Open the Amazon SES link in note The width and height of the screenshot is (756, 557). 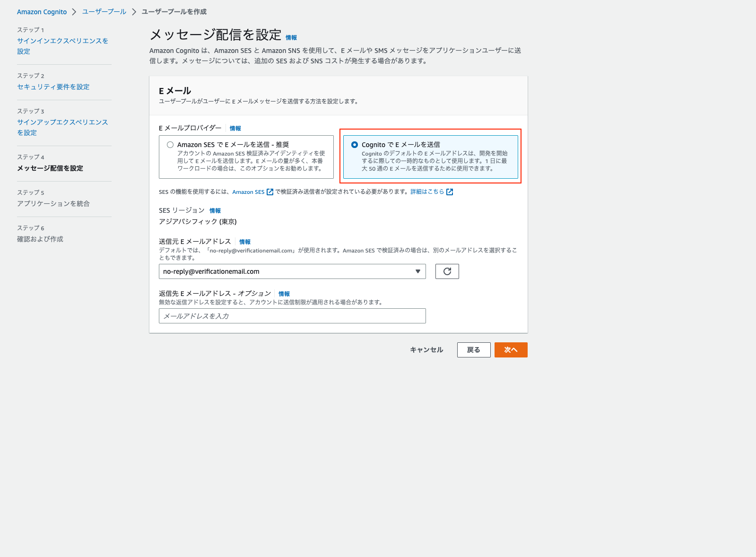[248, 192]
